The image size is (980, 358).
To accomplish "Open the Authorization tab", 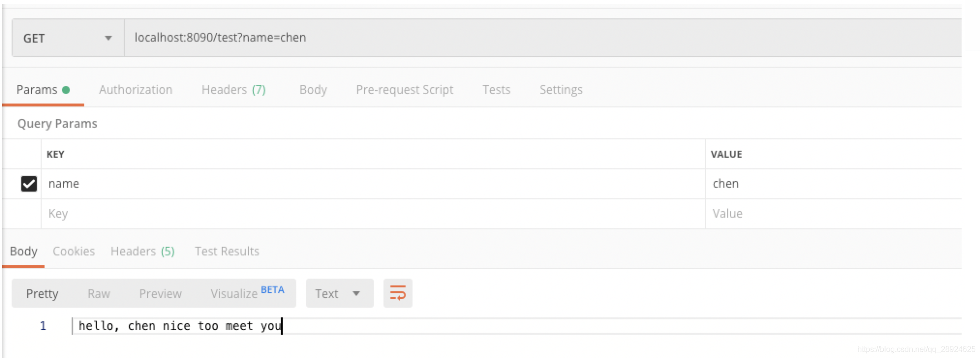I will [136, 90].
